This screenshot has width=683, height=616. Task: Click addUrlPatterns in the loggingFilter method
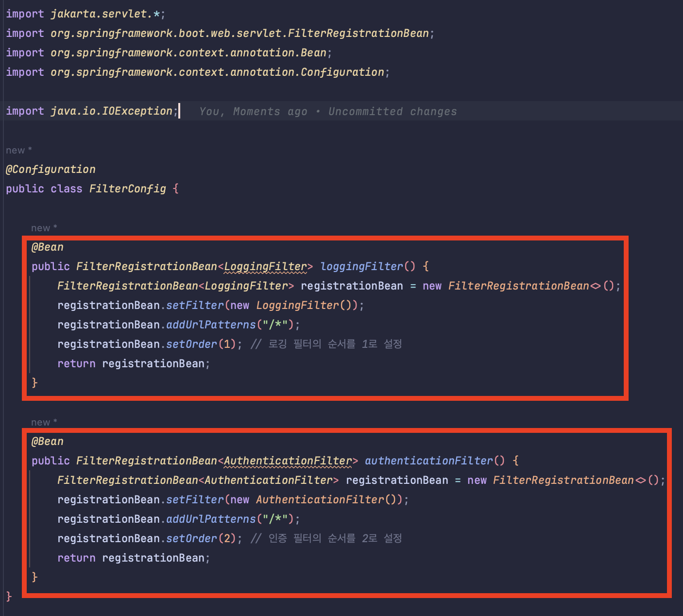coord(211,325)
